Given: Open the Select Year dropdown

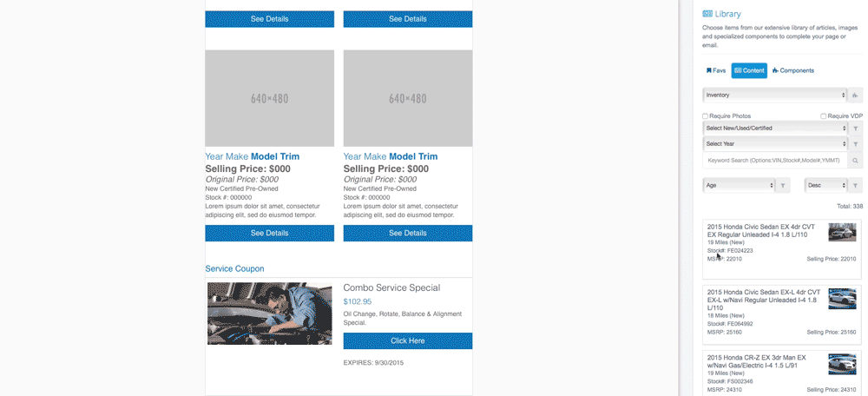Looking at the screenshot, I should pyautogui.click(x=775, y=144).
